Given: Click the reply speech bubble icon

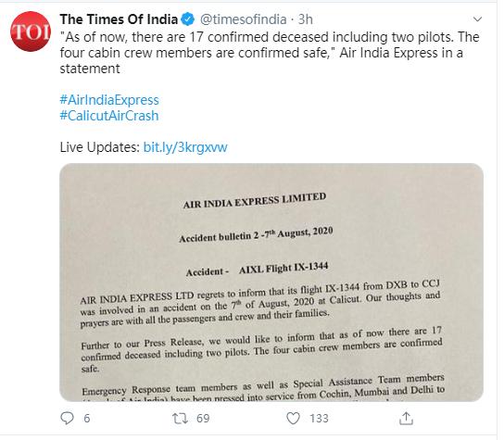Looking at the screenshot, I should tap(68, 418).
